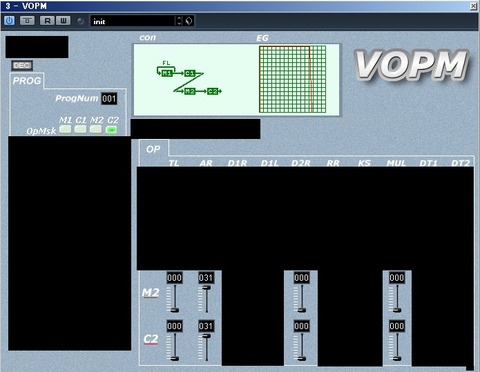Viewport: 480px width, 372px height.
Task: Select the OP tab
Action: (153, 149)
